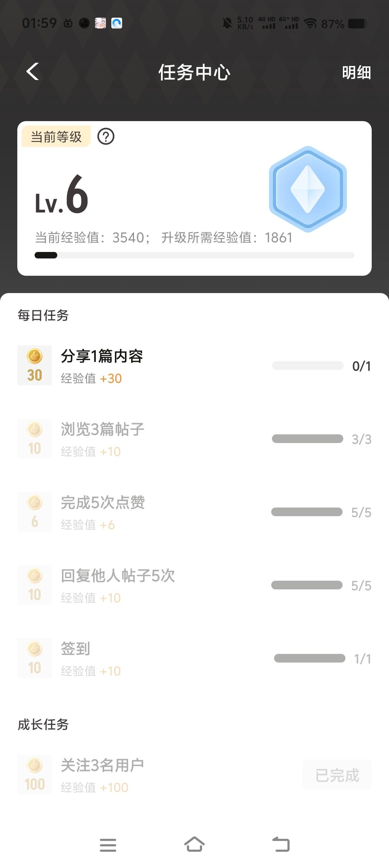Tap the 关注3名用户 growth task title
This screenshot has width=389, height=868.
coord(102,765)
